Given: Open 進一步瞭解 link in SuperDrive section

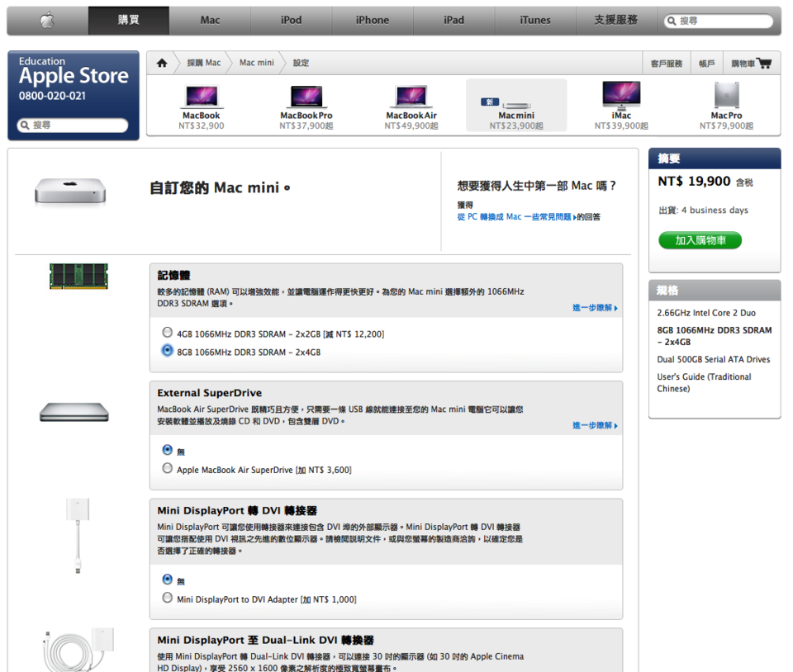Looking at the screenshot, I should 595,425.
